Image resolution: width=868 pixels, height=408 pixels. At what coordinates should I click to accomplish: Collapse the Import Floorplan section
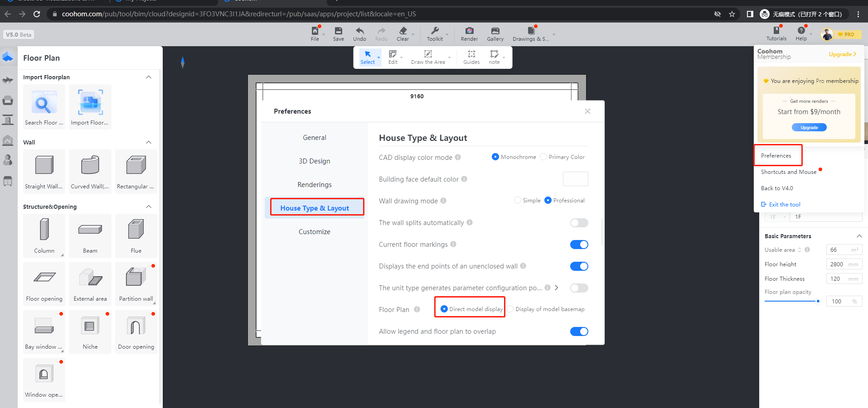tap(149, 77)
